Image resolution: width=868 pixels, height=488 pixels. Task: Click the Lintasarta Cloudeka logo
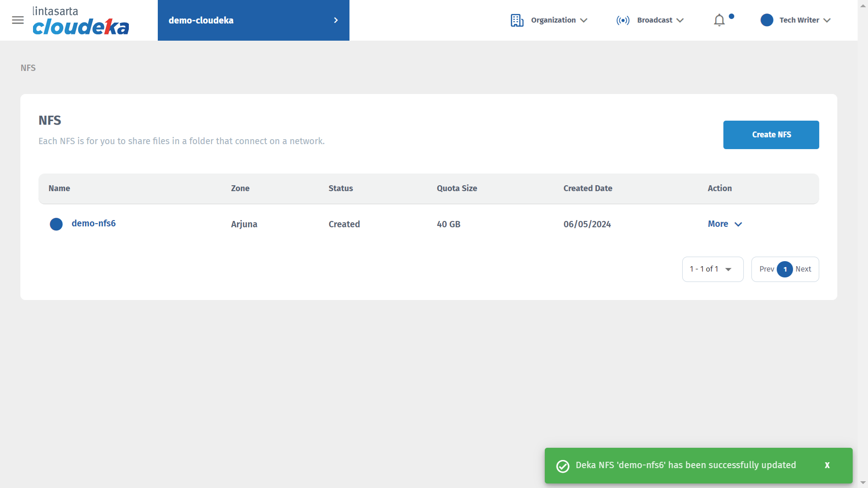[80, 21]
